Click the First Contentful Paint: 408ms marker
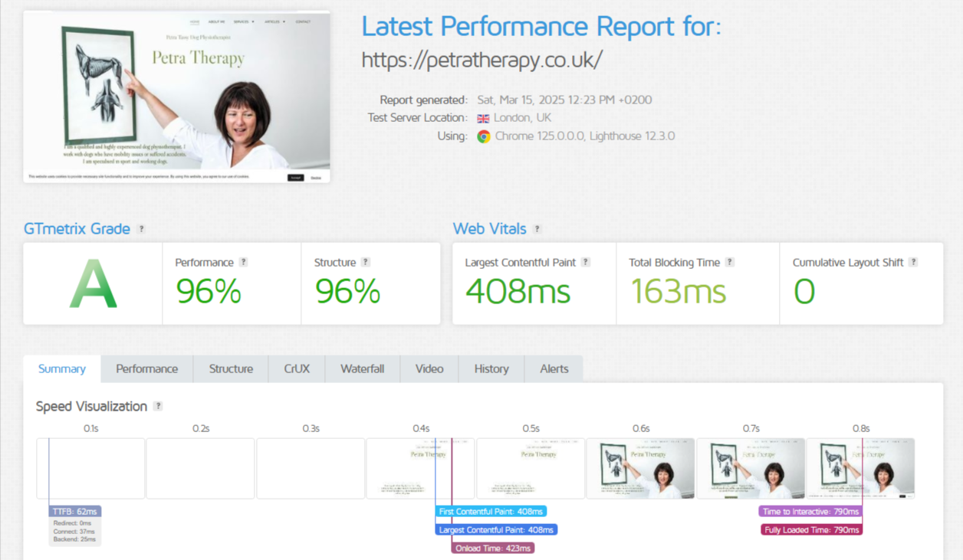This screenshot has width=963, height=560. coord(491,511)
